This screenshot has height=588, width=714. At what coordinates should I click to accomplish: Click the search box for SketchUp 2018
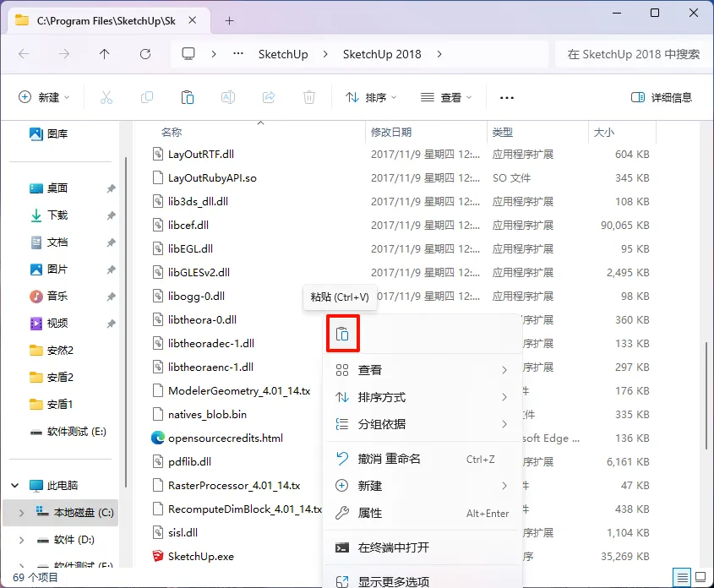pos(634,54)
